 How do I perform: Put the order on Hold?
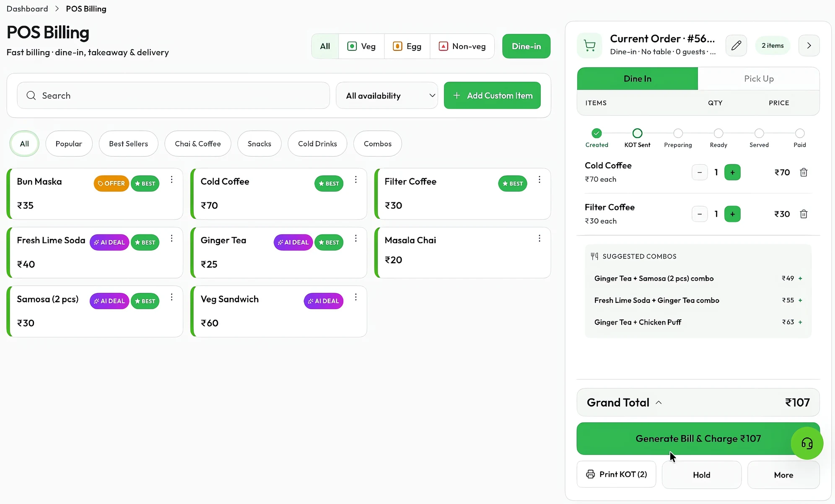[x=701, y=475]
